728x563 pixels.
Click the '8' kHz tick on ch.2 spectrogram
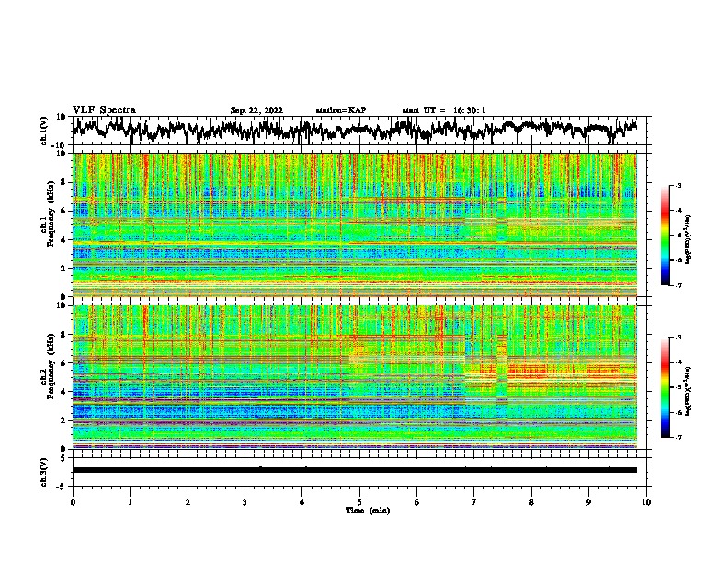(64, 335)
